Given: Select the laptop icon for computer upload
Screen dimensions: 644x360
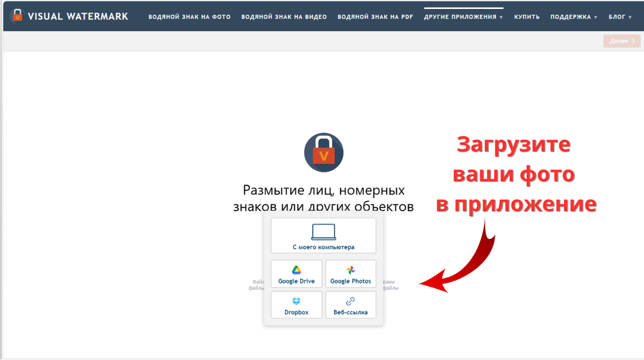Looking at the screenshot, I should (x=323, y=231).
